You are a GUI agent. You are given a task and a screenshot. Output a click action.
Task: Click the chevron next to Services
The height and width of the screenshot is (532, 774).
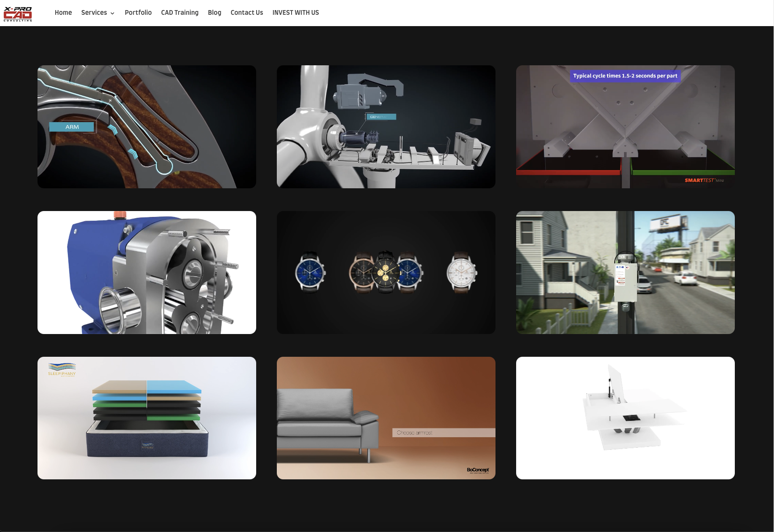click(112, 13)
